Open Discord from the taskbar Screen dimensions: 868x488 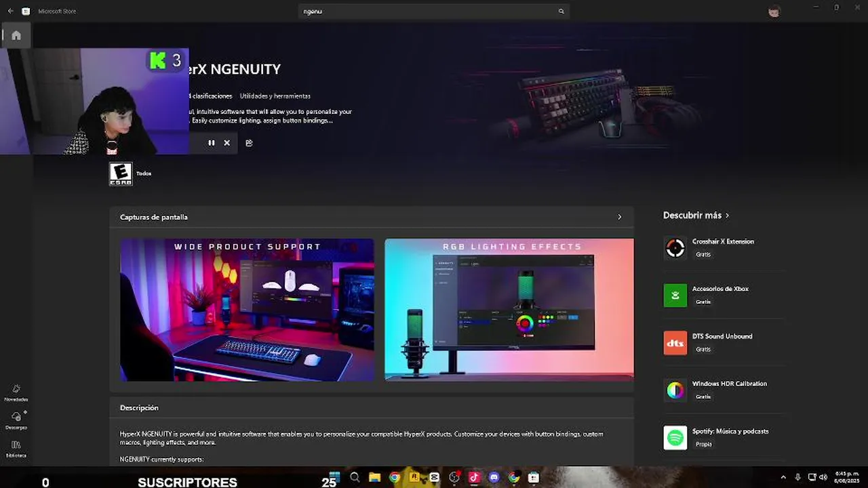[494, 477]
